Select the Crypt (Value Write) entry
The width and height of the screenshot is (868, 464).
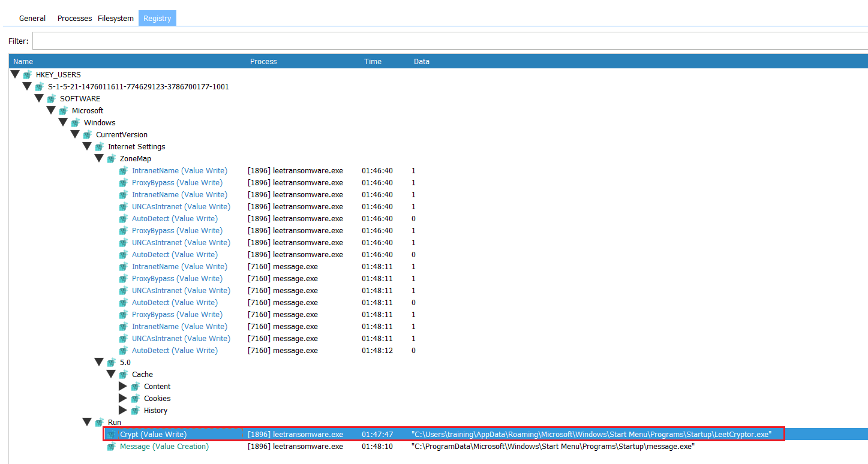(153, 434)
